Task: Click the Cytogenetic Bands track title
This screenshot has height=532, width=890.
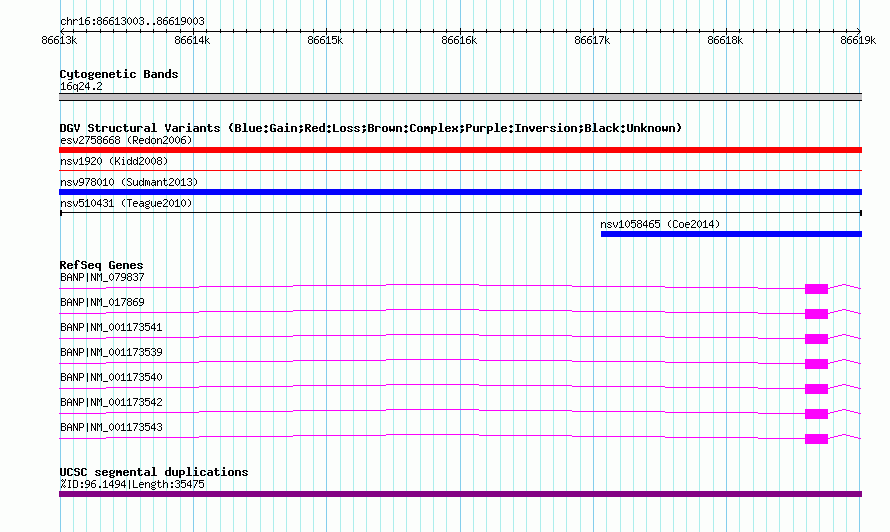Action: [119, 74]
